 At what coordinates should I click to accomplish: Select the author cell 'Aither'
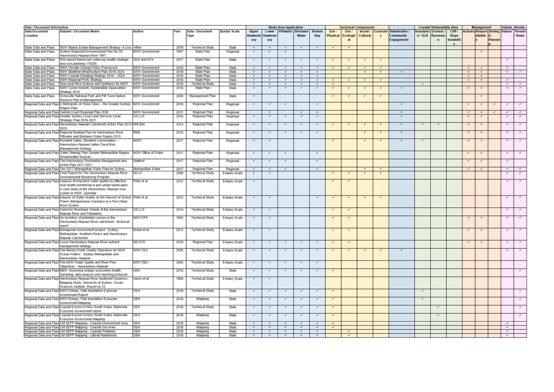pyautogui.click(x=153, y=48)
